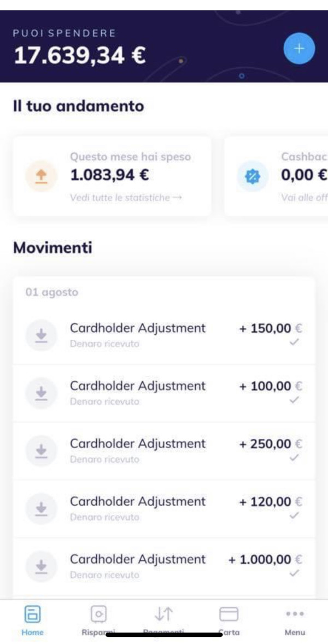Open the Cashback offers link
Image resolution: width=328 pixels, height=644 pixels.
pos(304,198)
